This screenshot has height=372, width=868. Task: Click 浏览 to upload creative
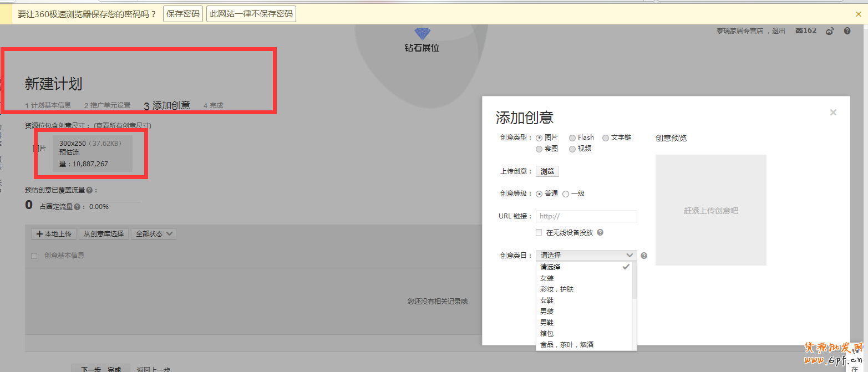pos(547,171)
